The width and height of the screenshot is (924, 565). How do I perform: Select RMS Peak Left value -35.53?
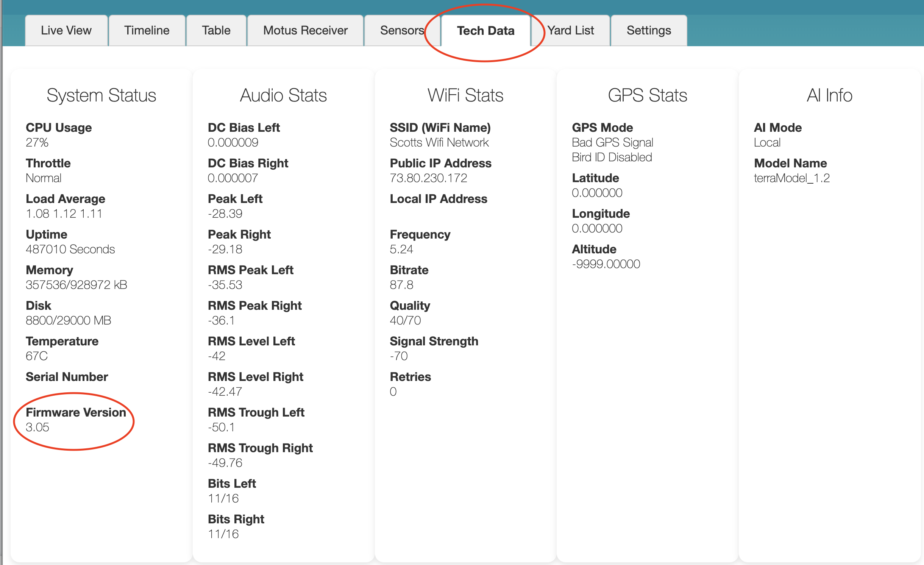coord(225,285)
